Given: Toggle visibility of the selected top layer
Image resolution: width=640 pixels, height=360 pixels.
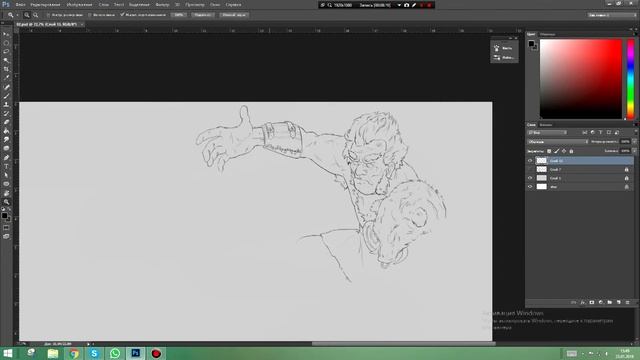Looking at the screenshot, I should pos(530,161).
